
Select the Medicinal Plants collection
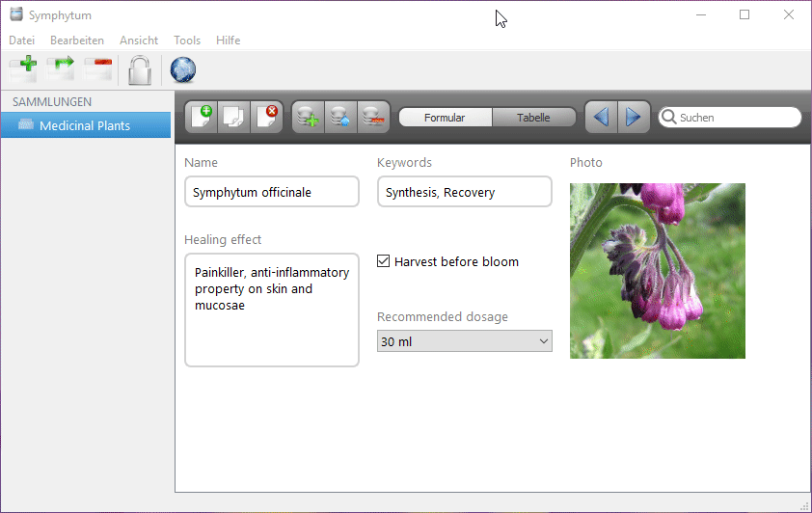[85, 125]
